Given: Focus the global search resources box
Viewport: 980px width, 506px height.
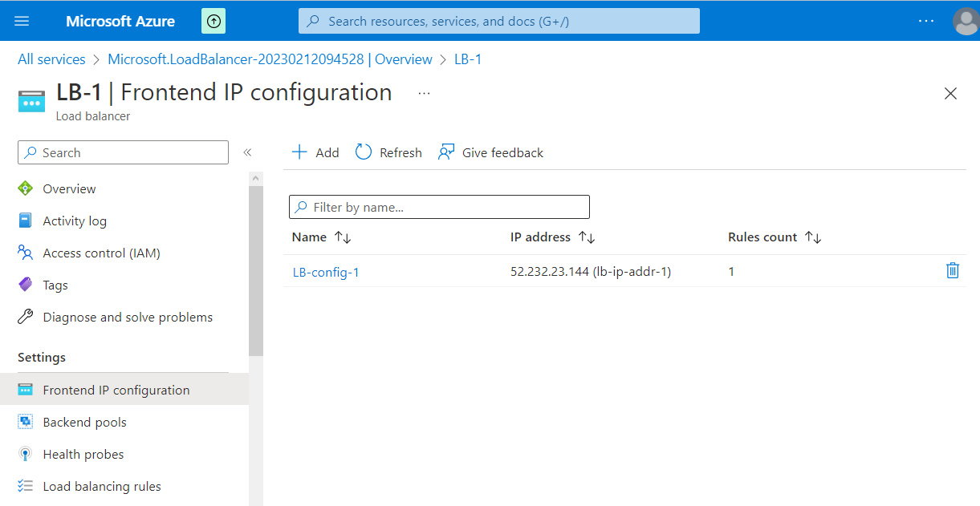Looking at the screenshot, I should (x=499, y=21).
